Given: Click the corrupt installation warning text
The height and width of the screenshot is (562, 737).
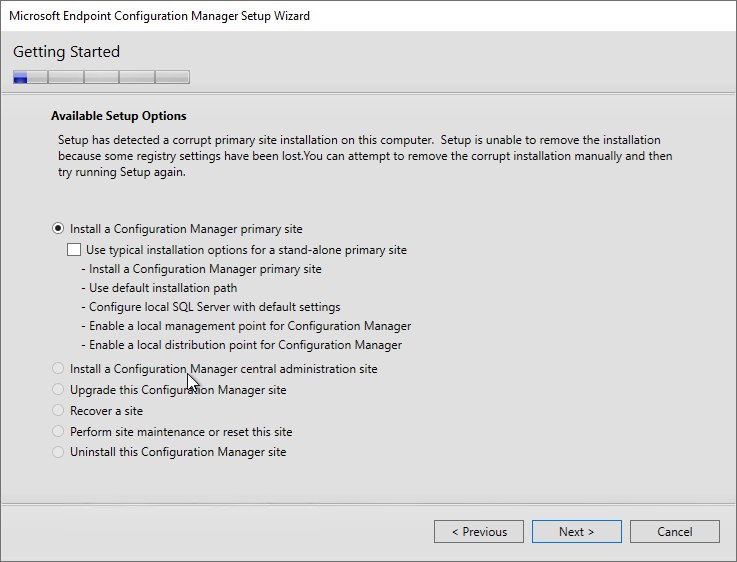Looking at the screenshot, I should 365,156.
